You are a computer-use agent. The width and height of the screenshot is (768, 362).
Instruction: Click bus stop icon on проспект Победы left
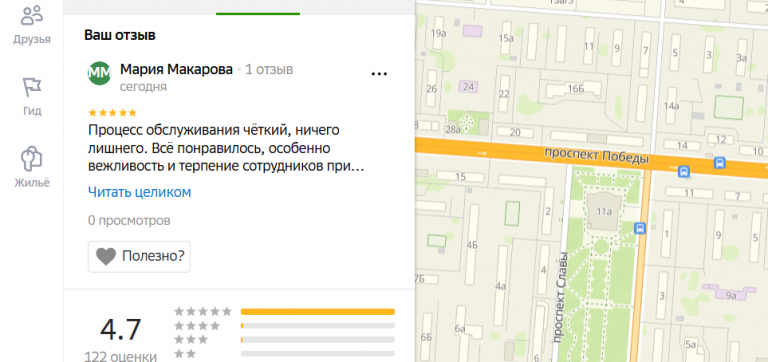[684, 171]
